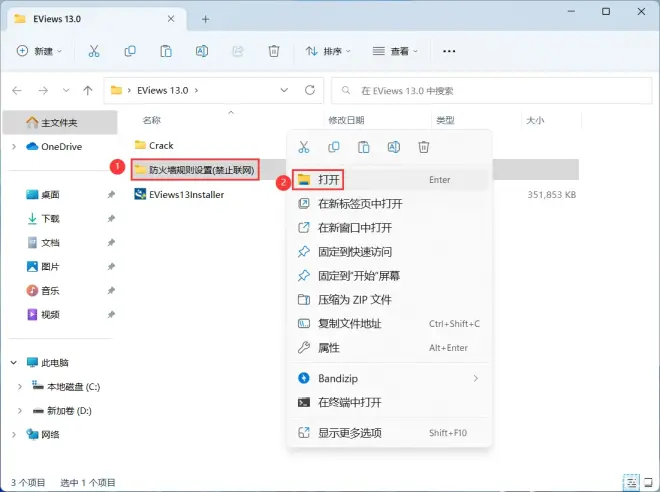Sort by the 类型 column header
The width and height of the screenshot is (660, 492).
(x=445, y=120)
